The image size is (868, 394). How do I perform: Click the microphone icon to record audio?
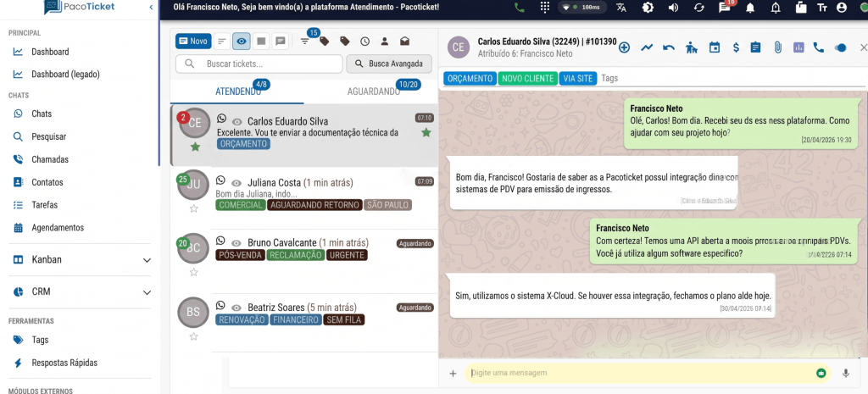(845, 373)
